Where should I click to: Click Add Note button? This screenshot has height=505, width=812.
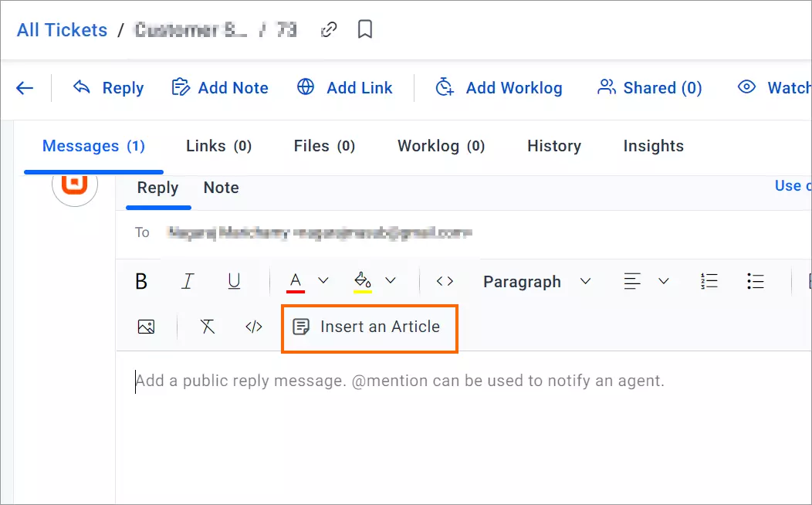(219, 88)
